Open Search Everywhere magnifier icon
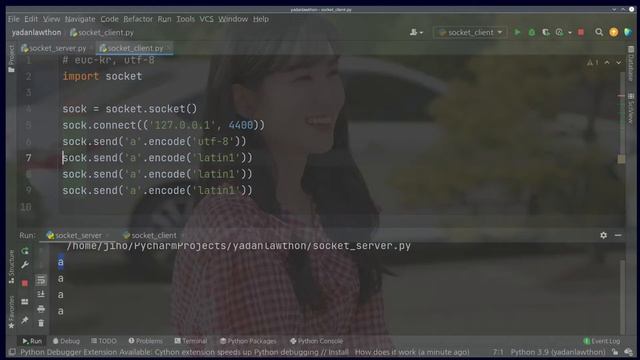This screenshot has height=360, width=640. tap(599, 32)
